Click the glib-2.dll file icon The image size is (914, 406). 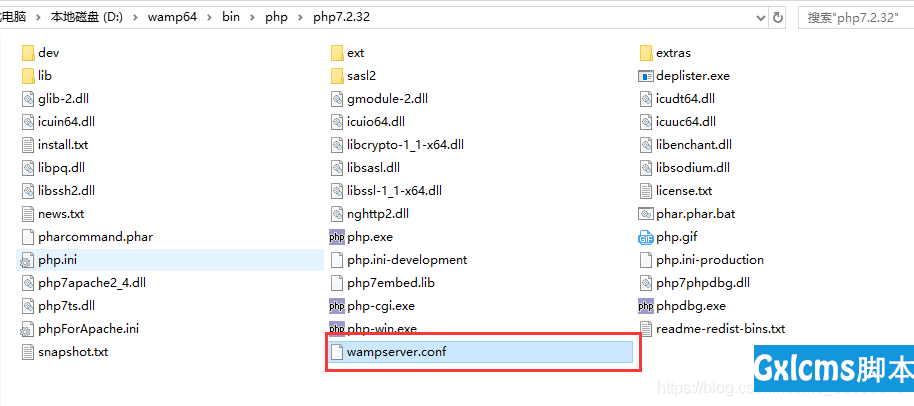(x=28, y=99)
